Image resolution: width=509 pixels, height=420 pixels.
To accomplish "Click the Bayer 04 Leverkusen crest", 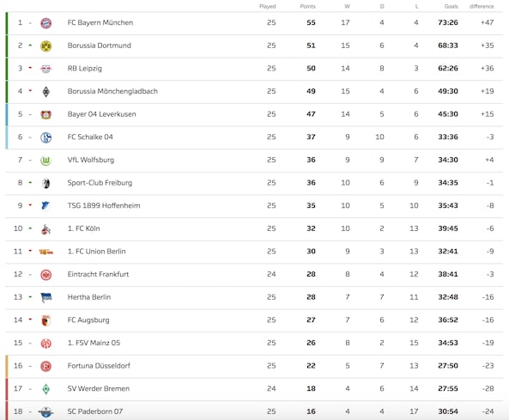I will coord(45,115).
